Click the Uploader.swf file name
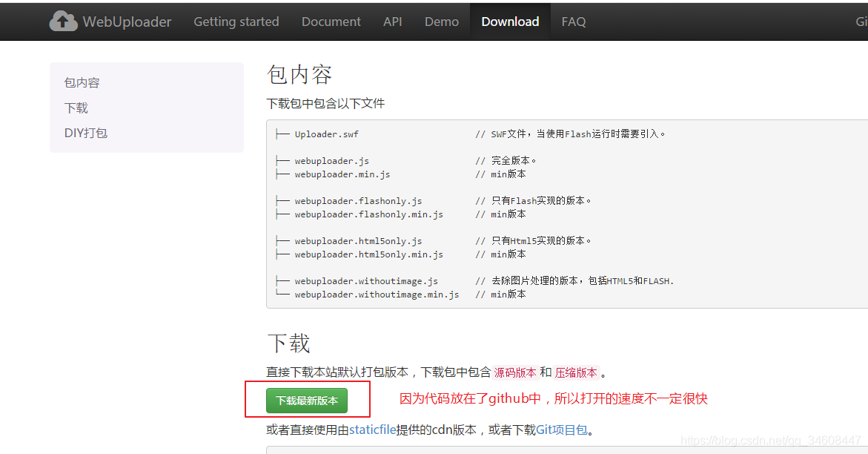This screenshot has width=868, height=454. tap(327, 134)
